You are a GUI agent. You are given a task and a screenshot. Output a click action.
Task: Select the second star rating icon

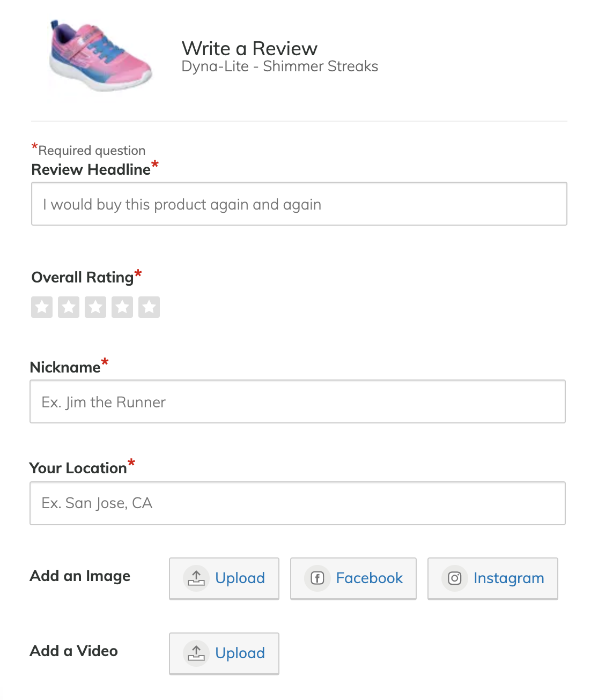(x=69, y=307)
